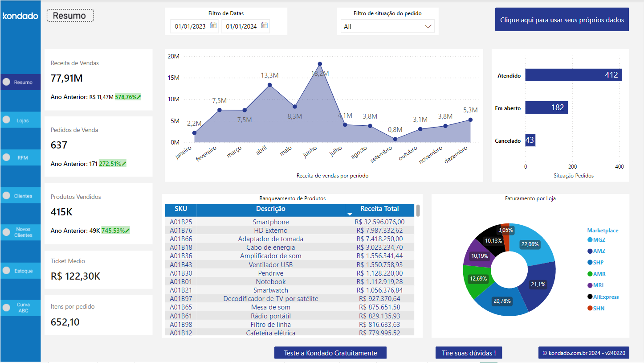
Task: Select the Resumo radio circle in sidebar
Action: [x=7, y=82]
